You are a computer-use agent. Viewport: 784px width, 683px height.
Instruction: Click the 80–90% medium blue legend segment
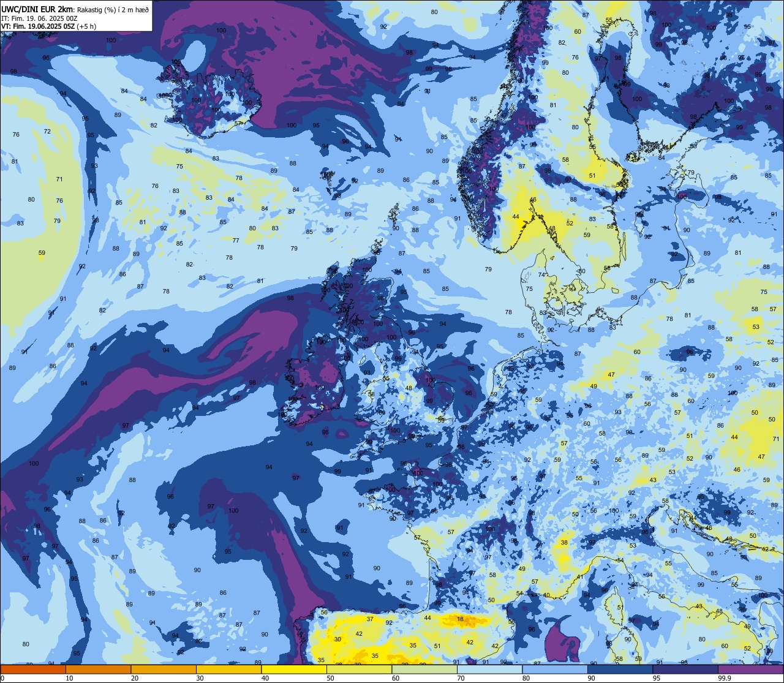[555, 670]
